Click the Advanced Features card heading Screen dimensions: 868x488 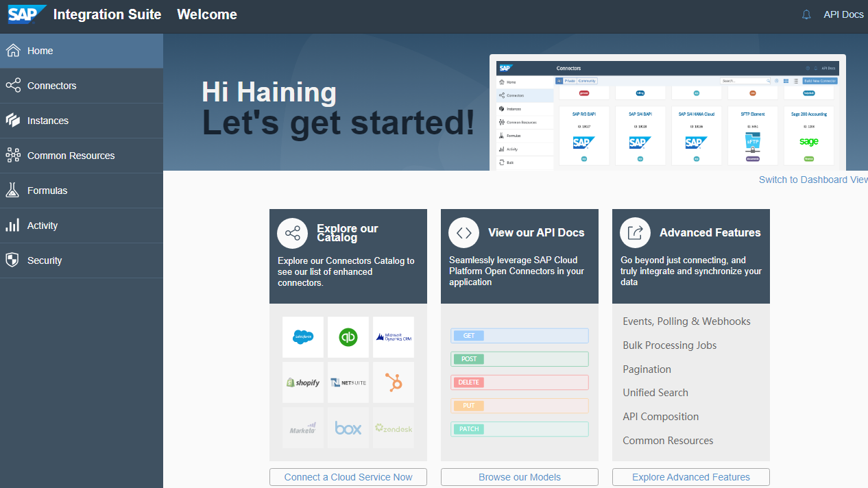710,232
